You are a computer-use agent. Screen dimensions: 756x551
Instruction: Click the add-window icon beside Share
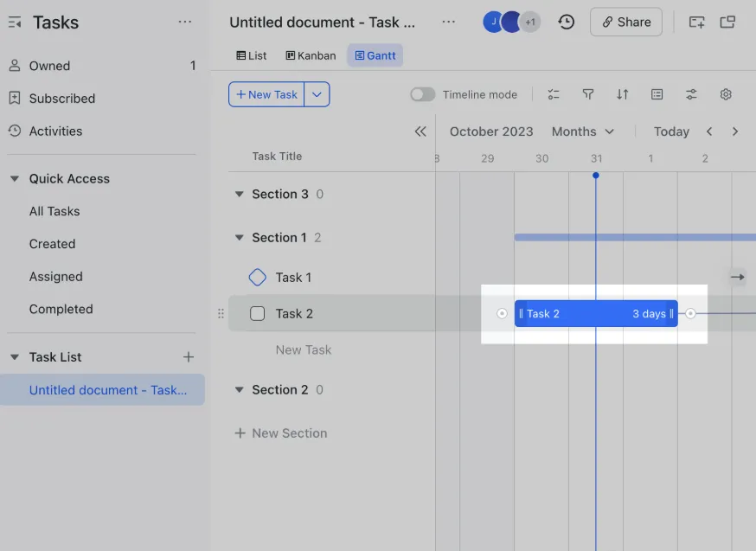tap(696, 22)
